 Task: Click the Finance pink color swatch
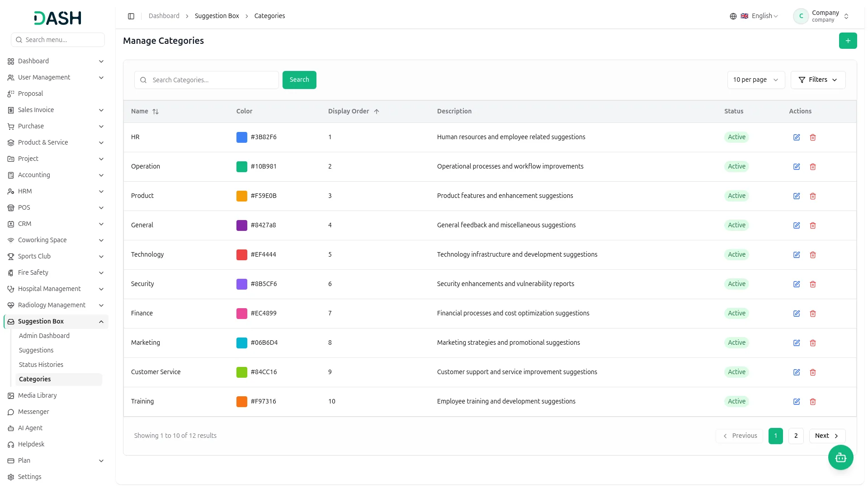242,314
